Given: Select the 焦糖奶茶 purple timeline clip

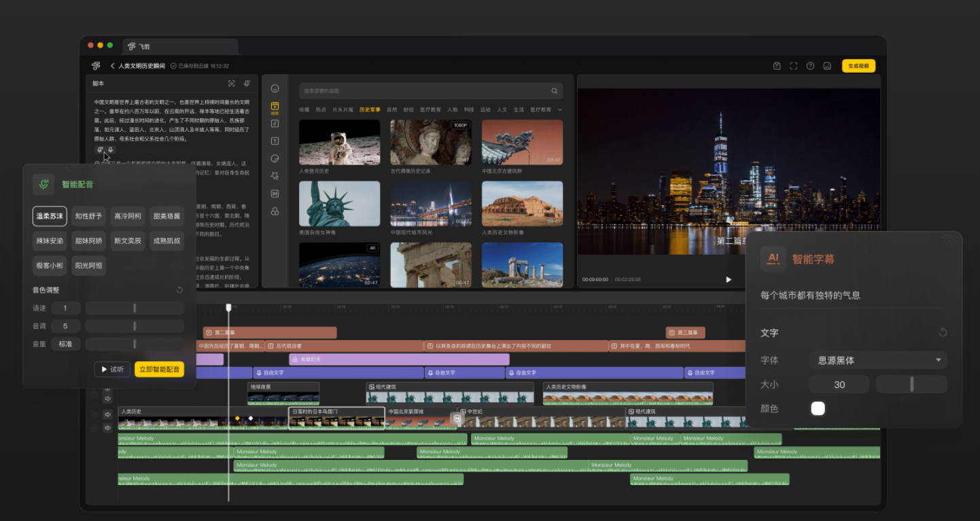Looking at the screenshot, I should pos(399,359).
